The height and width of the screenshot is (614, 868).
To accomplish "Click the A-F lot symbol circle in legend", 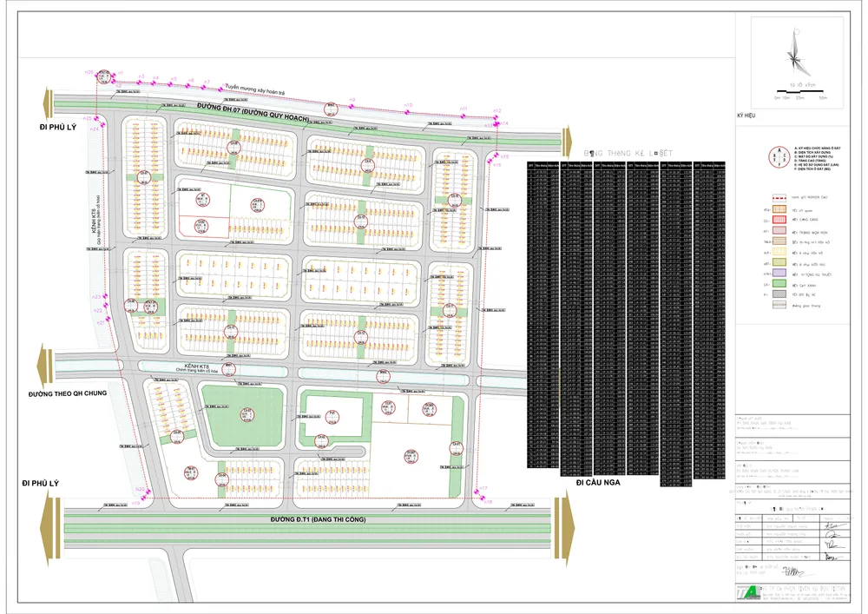I will tap(779, 157).
